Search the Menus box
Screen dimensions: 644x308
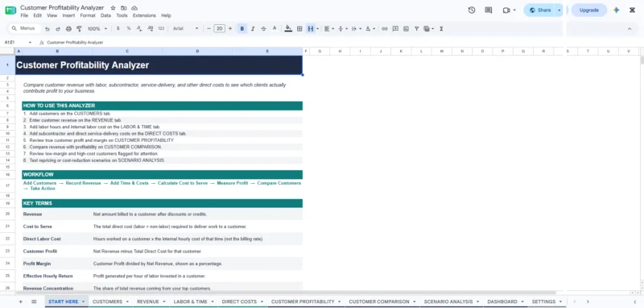[24, 28]
